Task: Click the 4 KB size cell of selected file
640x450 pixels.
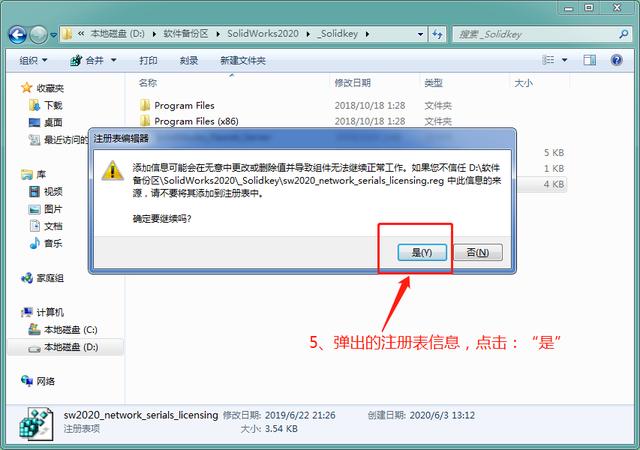Action: pyautogui.click(x=553, y=184)
